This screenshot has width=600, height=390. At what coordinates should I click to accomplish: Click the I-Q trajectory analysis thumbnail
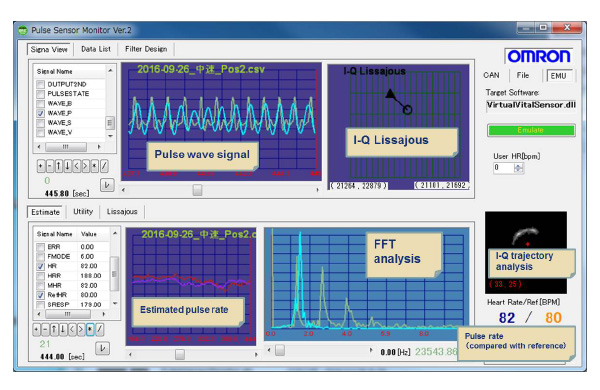pyautogui.click(x=526, y=253)
